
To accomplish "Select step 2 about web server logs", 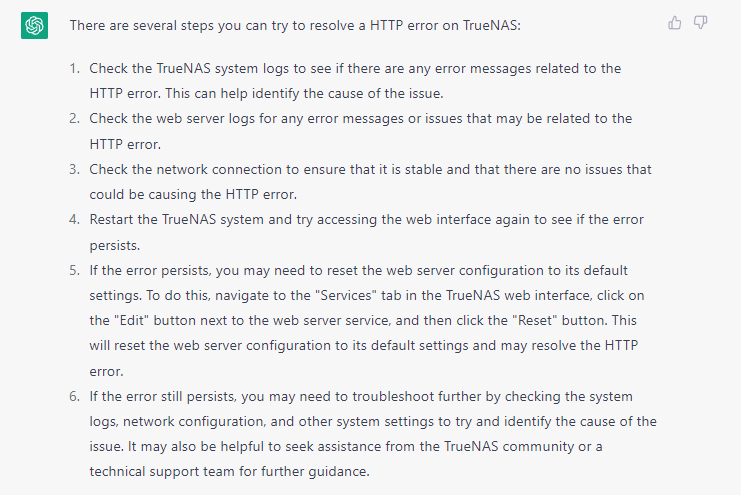I will click(x=361, y=131).
